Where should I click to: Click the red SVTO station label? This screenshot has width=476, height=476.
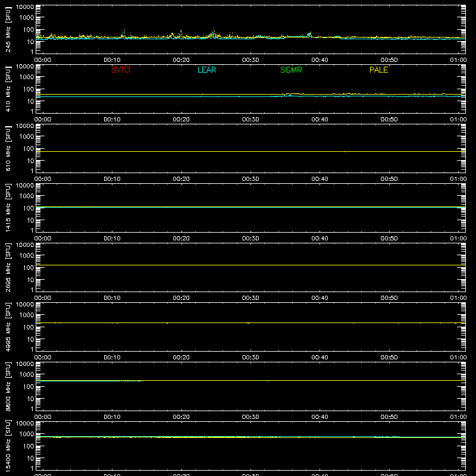click(121, 70)
